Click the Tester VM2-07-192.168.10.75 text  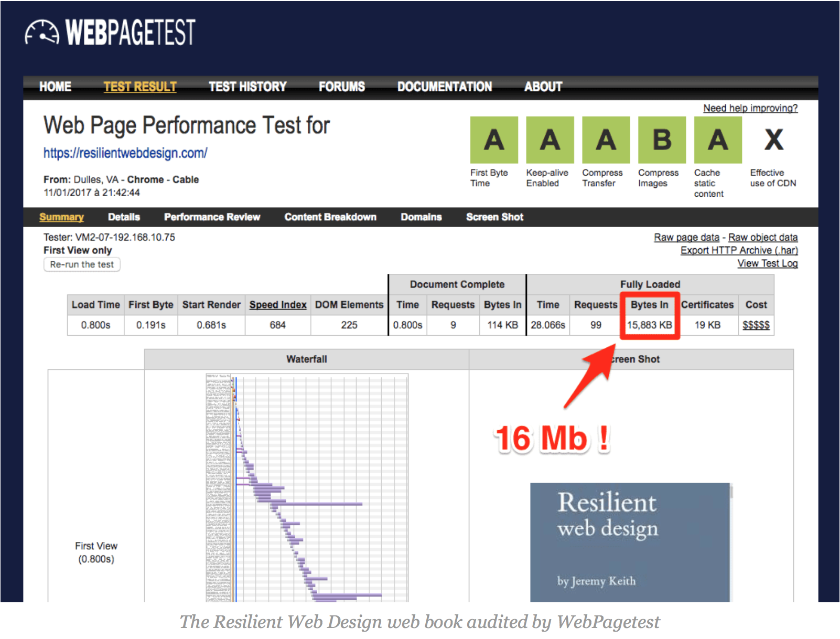tap(109, 237)
